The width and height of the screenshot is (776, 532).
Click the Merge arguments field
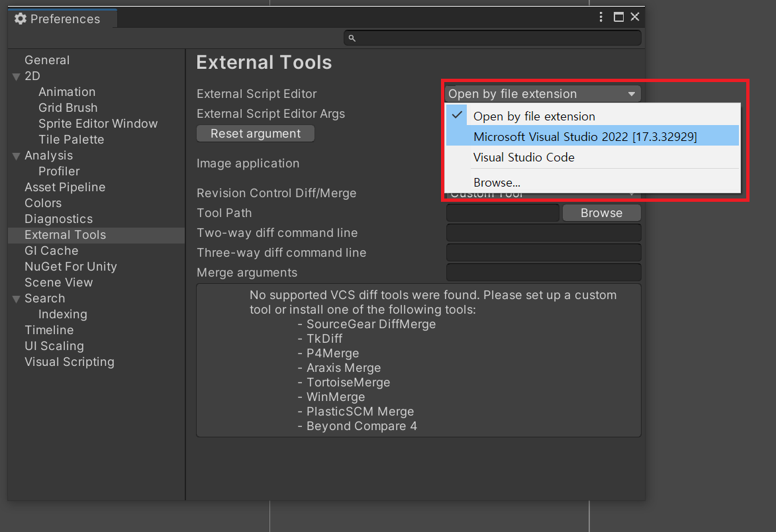544,273
